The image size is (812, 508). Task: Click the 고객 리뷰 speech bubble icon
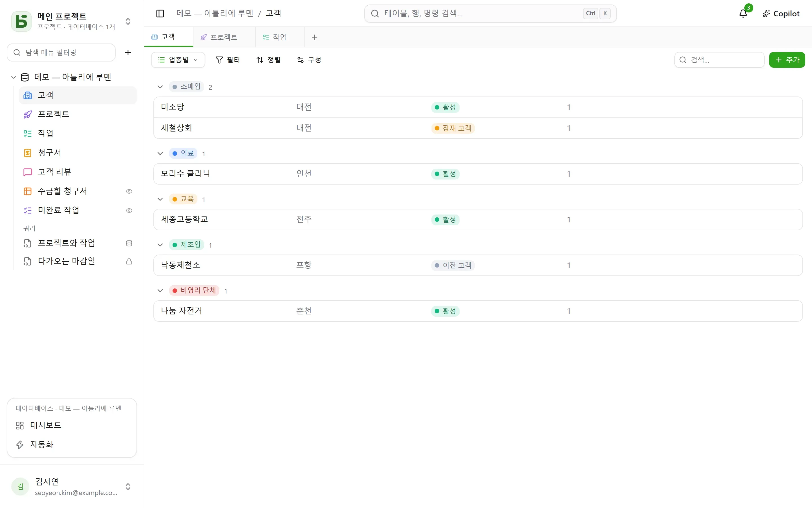[28, 172]
